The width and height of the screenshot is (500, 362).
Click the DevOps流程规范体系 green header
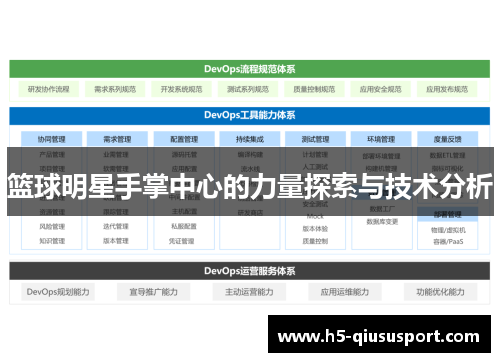(250, 69)
